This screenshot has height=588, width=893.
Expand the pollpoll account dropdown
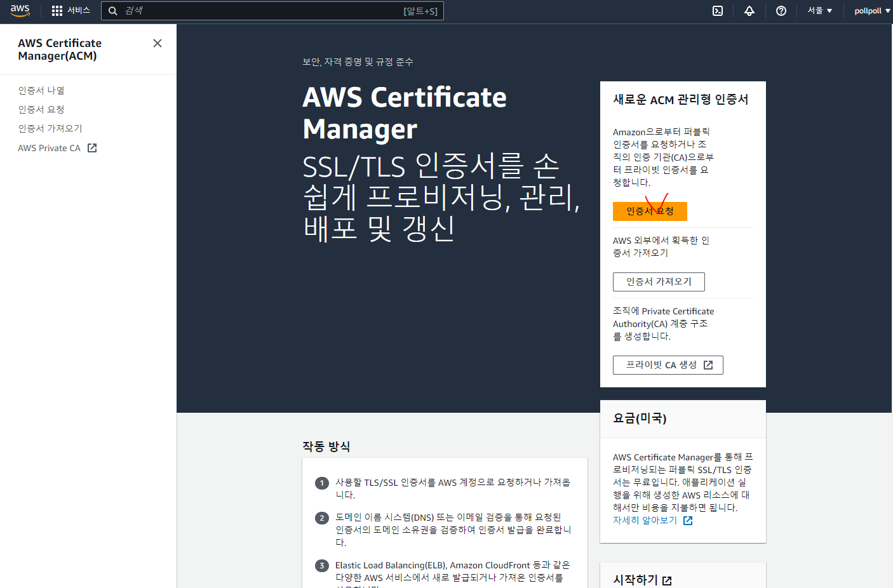click(872, 11)
